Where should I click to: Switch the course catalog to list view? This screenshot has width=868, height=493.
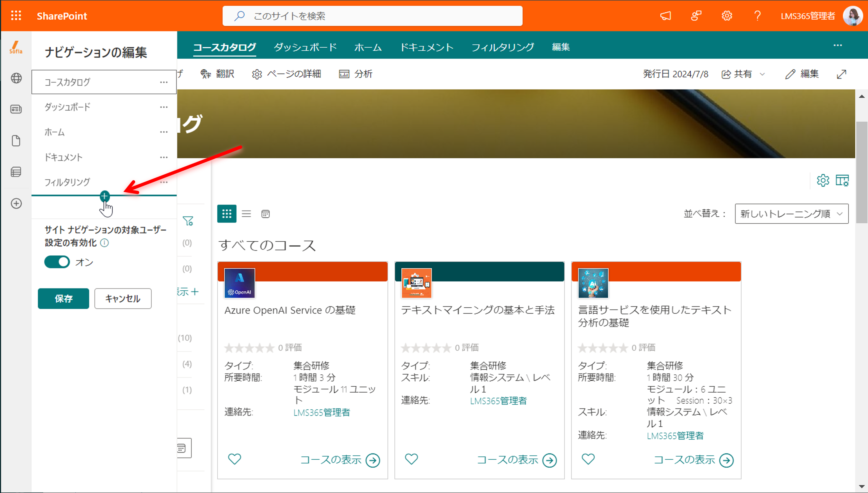tap(246, 214)
